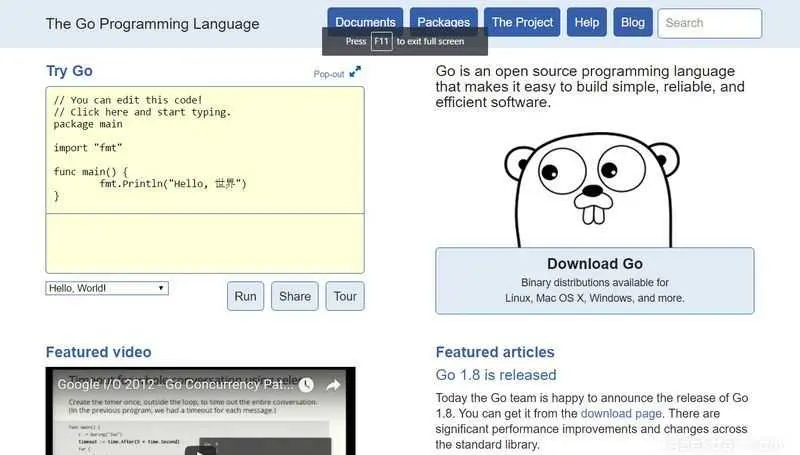The width and height of the screenshot is (800, 455).
Task: Click the code output pane below the editor
Action: coord(205,243)
